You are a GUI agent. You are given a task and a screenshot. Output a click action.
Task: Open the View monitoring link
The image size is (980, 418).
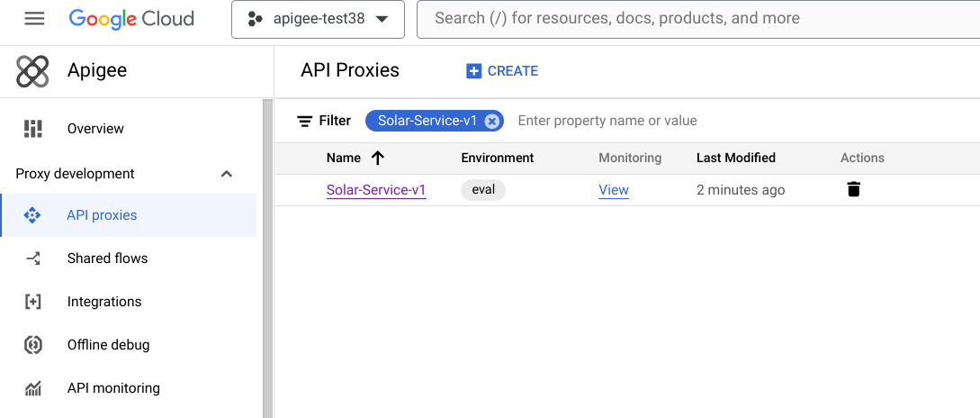pos(614,189)
